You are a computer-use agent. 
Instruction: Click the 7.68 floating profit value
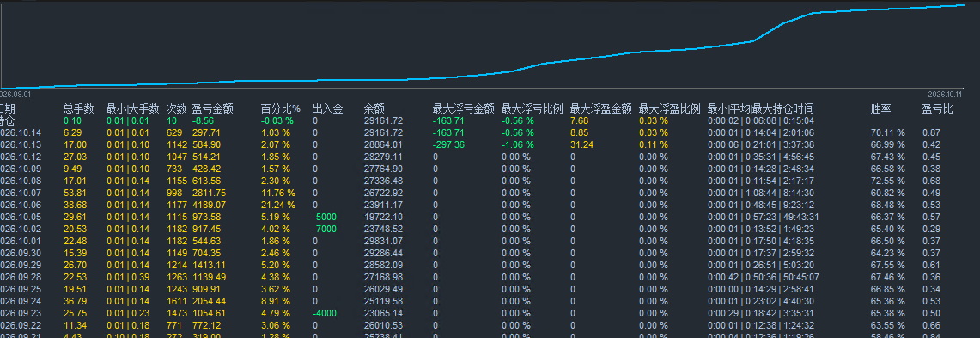(x=580, y=120)
